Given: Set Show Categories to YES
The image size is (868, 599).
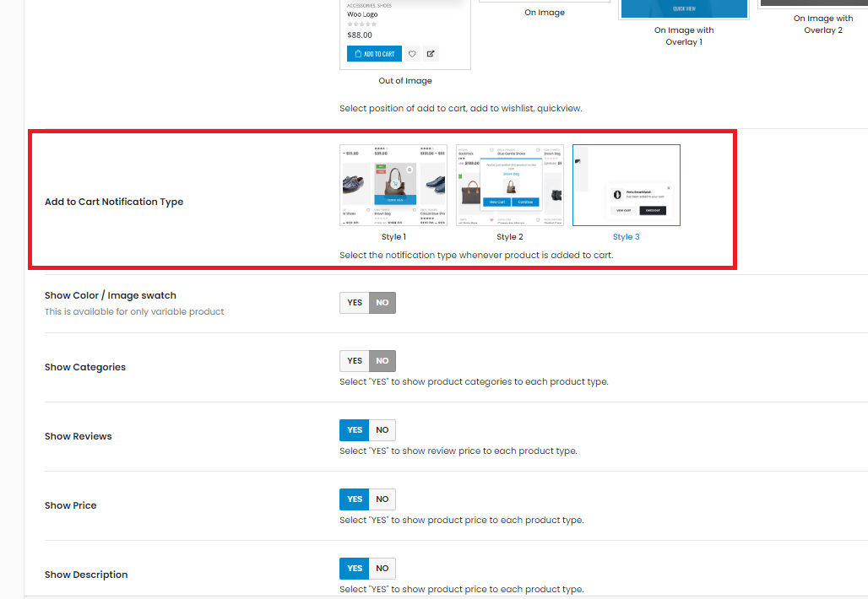Looking at the screenshot, I should (355, 360).
